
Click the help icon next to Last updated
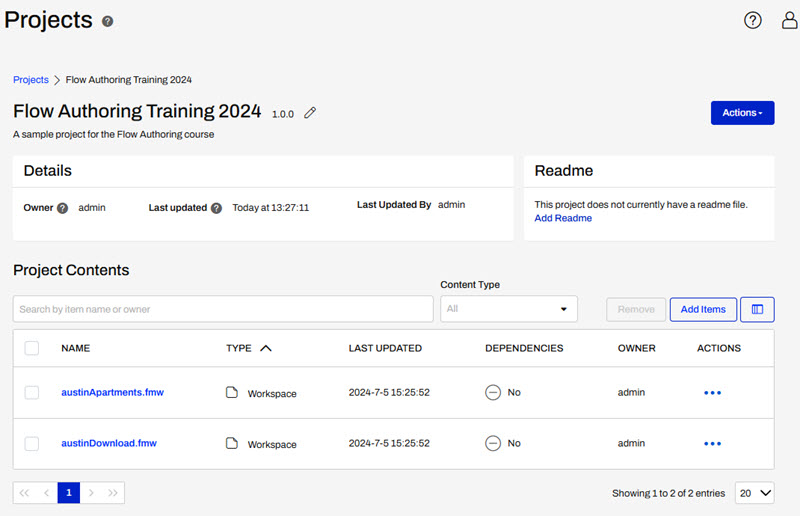pos(216,208)
